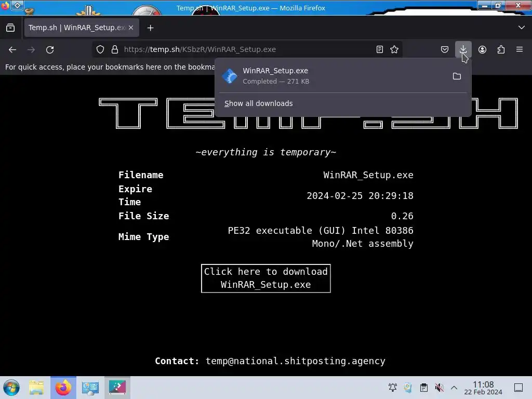
Task: Click the clock showing 11:08
Action: point(483,388)
